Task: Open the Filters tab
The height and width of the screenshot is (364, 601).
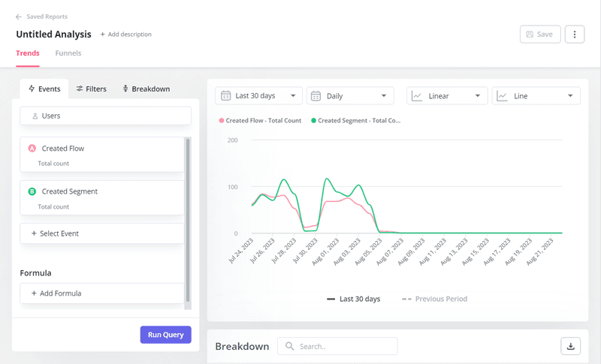Action: coord(91,89)
